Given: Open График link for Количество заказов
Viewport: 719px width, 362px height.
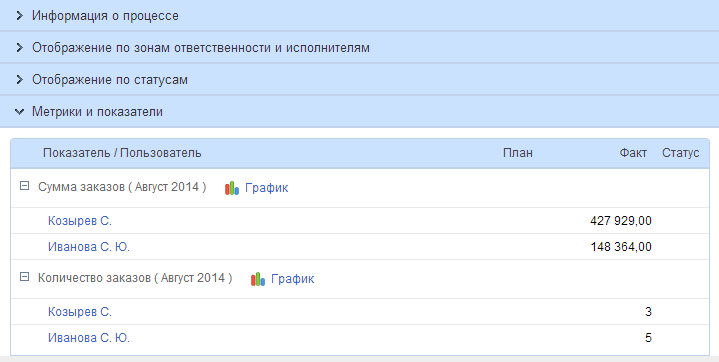Looking at the screenshot, I should click(293, 278).
